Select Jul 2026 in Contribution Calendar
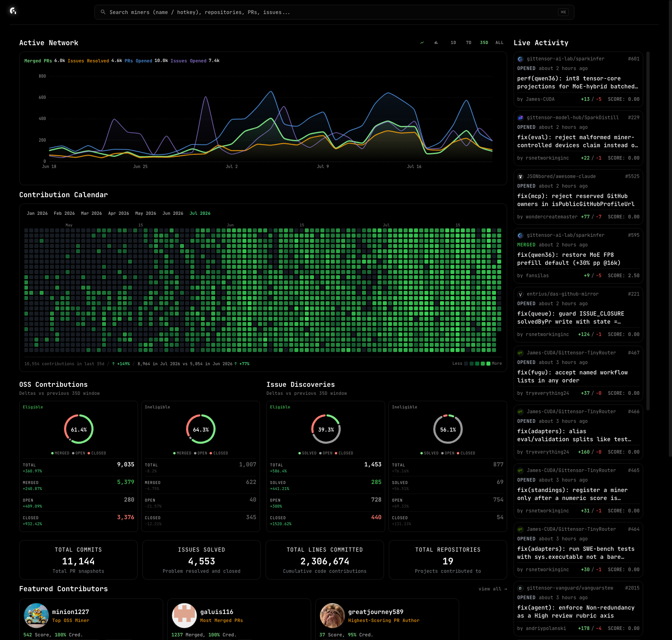672x640 pixels. coord(200,213)
